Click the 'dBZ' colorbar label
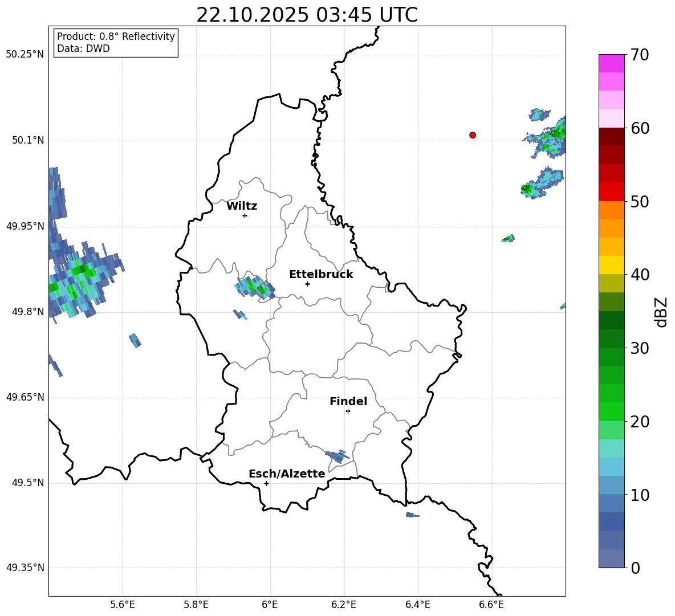This screenshot has width=675, height=616. tap(660, 312)
